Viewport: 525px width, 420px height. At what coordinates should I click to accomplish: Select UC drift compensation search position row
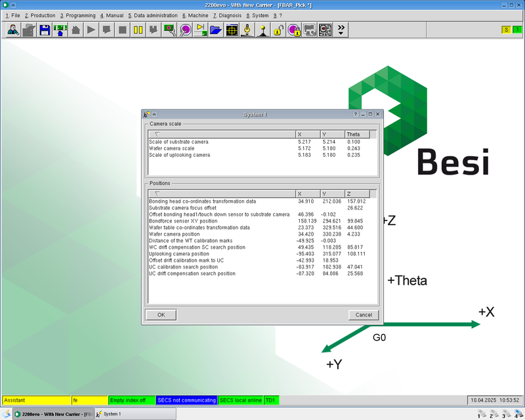pyautogui.click(x=262, y=274)
